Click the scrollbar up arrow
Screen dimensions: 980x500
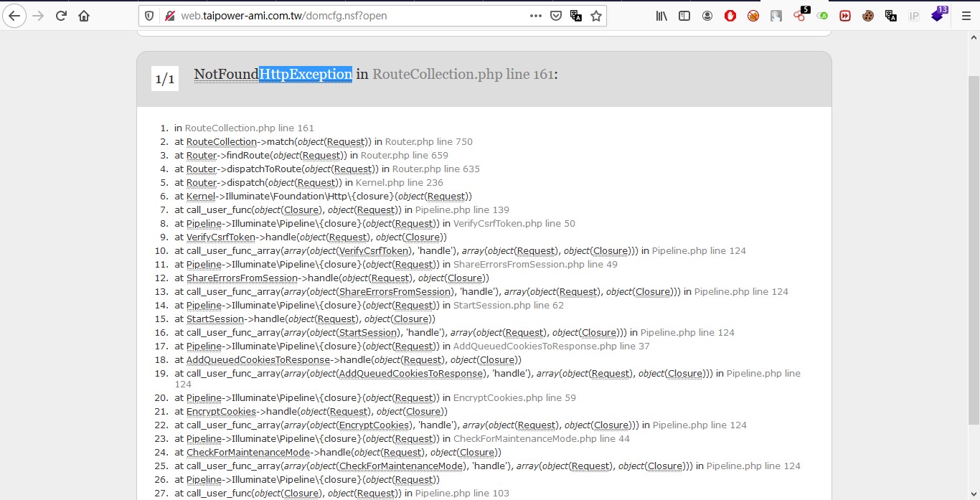(974, 39)
